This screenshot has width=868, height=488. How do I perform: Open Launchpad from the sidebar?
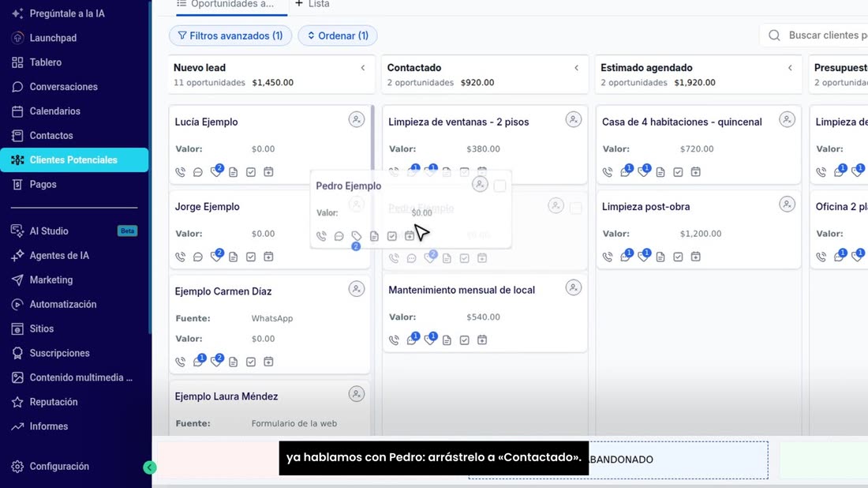coord(53,38)
